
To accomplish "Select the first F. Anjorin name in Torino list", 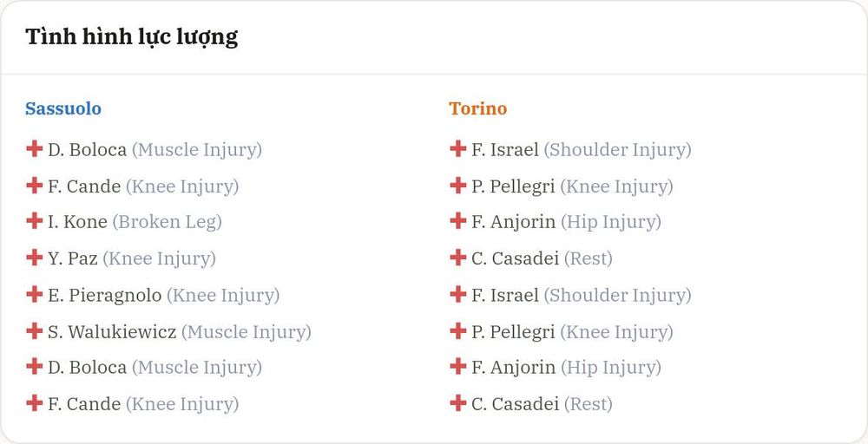I will [513, 222].
